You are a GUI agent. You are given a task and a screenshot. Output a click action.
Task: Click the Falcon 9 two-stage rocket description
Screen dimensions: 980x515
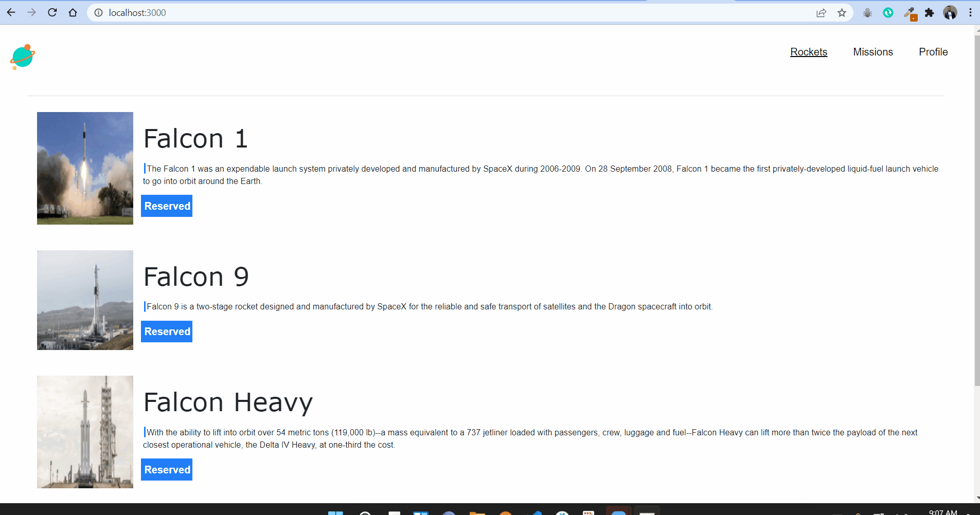[428, 306]
